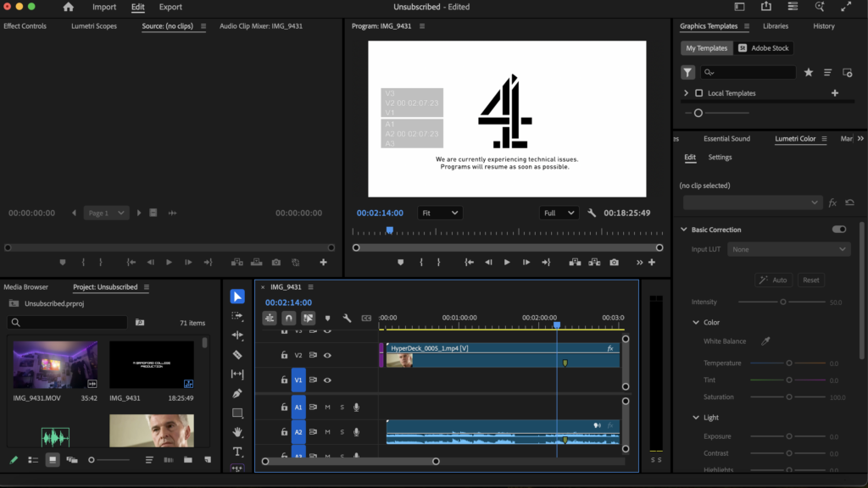Show favorite templates star
Image resolution: width=868 pixels, height=488 pixels.
tap(809, 73)
